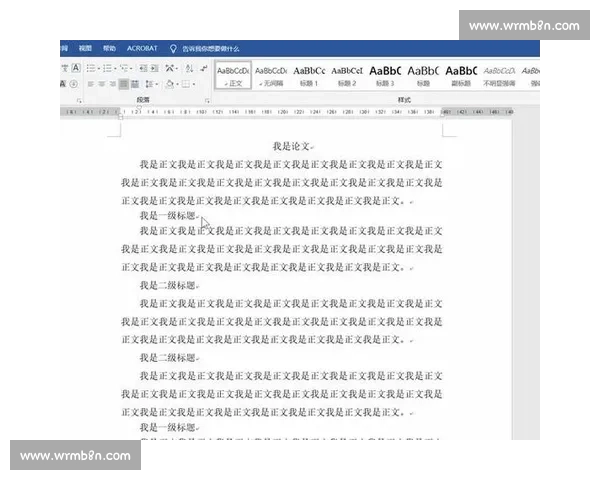Click the sort A-Z icon
The height and width of the screenshot is (480, 600).
(189, 69)
